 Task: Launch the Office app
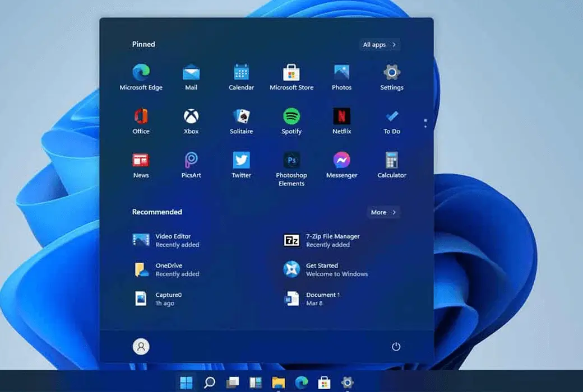(141, 121)
